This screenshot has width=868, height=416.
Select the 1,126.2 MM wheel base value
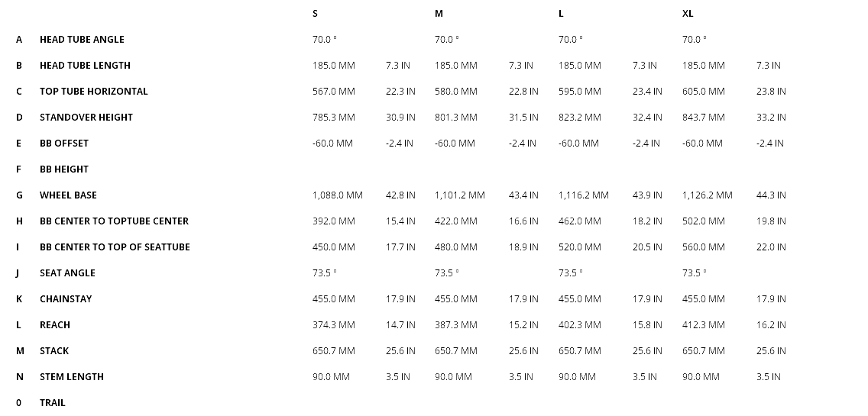707,195
